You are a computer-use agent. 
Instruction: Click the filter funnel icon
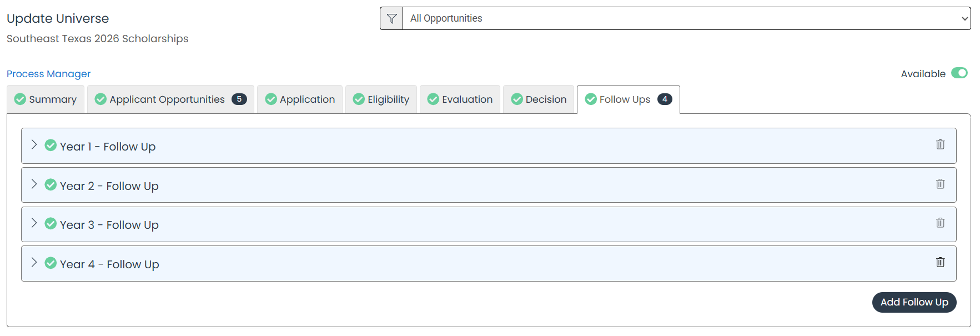coord(391,18)
